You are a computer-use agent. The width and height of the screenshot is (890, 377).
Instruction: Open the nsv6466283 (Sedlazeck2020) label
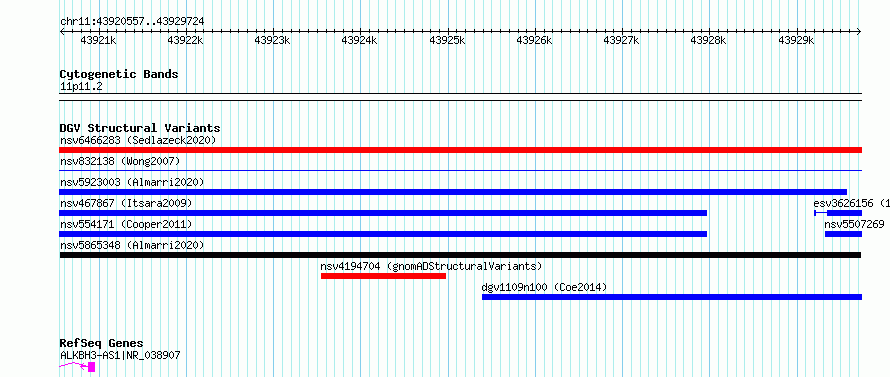[x=138, y=140]
